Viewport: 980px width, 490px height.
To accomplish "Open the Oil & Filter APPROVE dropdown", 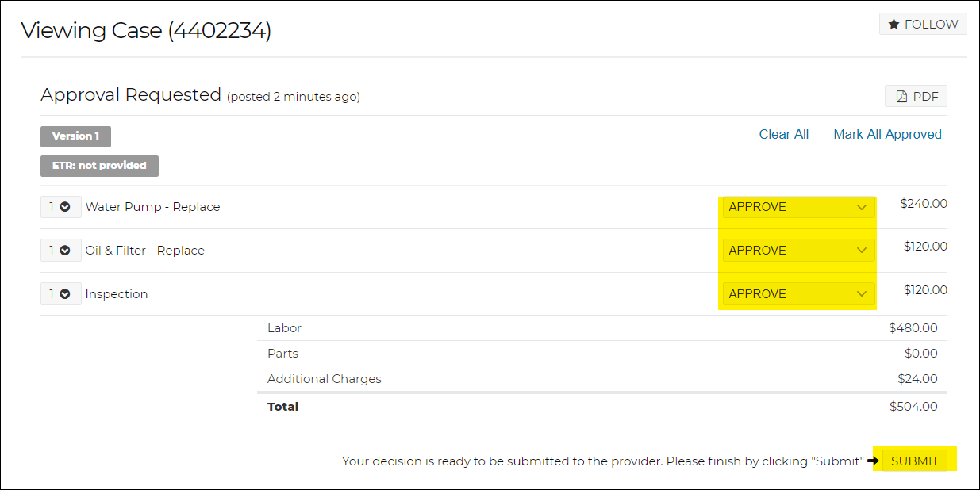I will click(x=798, y=251).
